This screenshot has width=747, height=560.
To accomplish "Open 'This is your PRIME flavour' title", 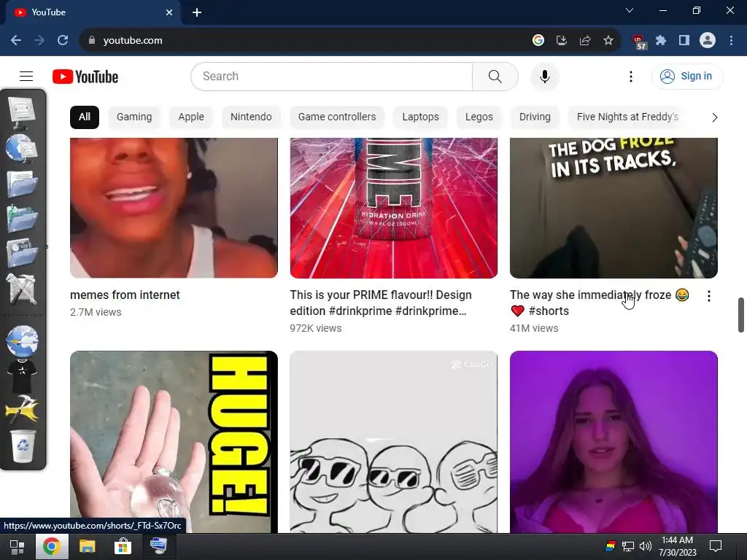I will 381,303.
